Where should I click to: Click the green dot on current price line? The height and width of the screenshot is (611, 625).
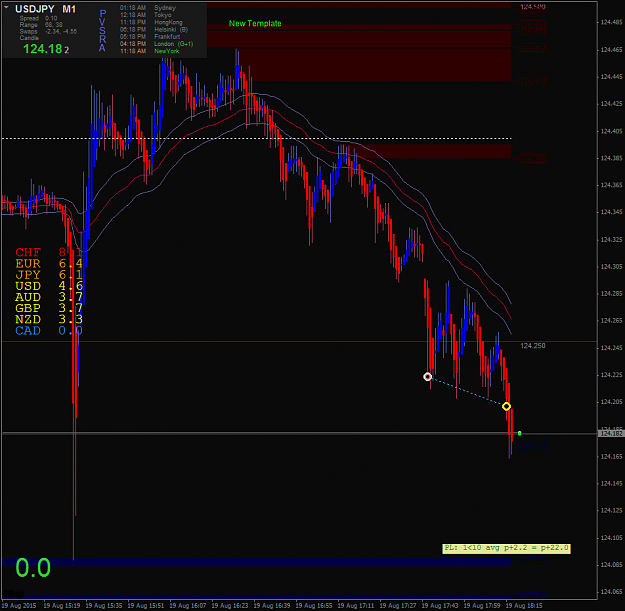(519, 433)
